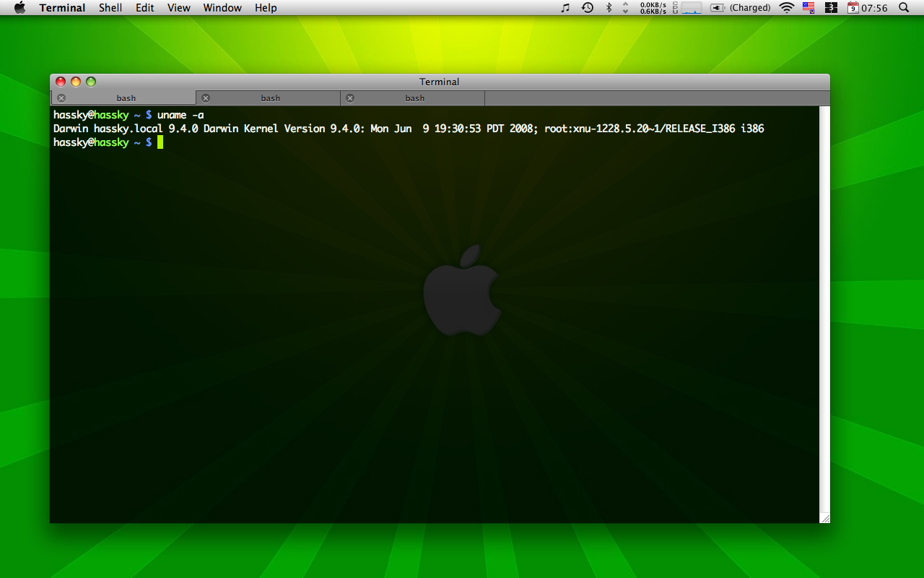Image resolution: width=924 pixels, height=578 pixels.
Task: Click the battery power plug icon
Action: pyautogui.click(x=718, y=8)
